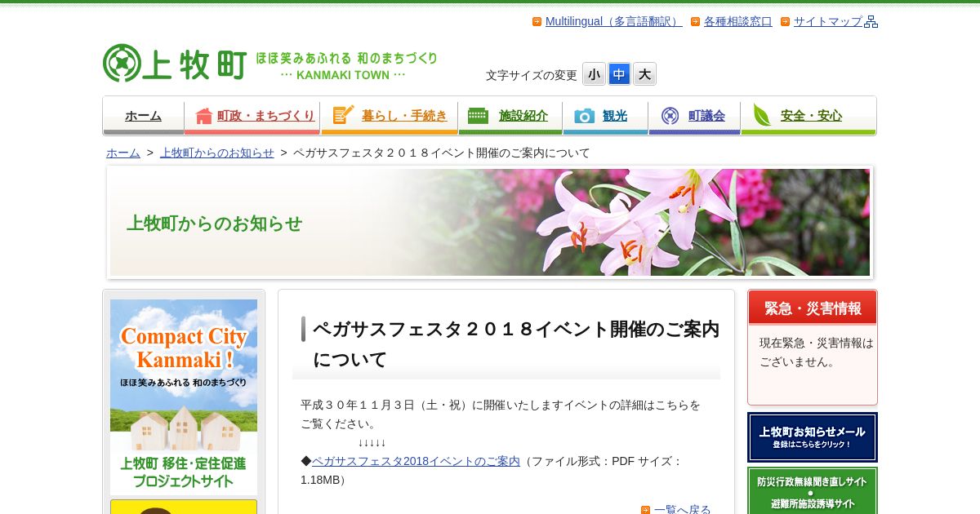980x514 pixels.
Task: Click the orange arrow icon beside Multilingual
Action: coord(537,22)
